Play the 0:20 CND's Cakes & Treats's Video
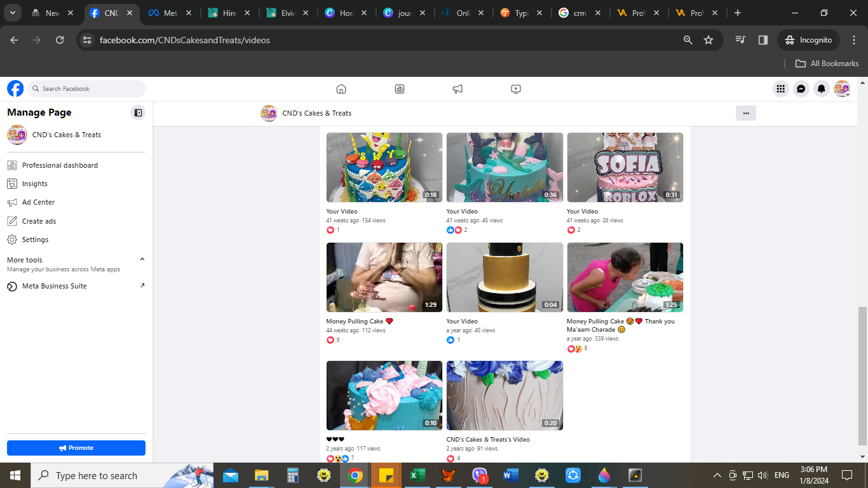 [505, 395]
